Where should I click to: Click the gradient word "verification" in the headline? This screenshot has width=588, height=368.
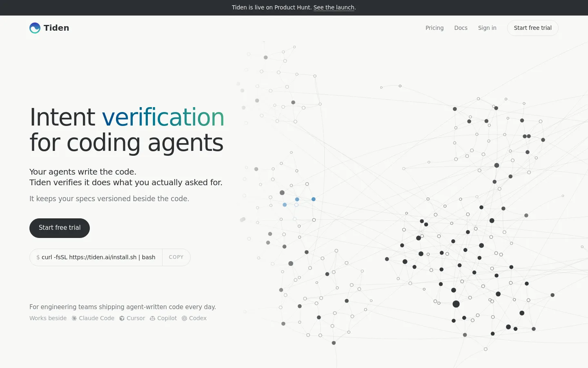pyautogui.click(x=163, y=117)
